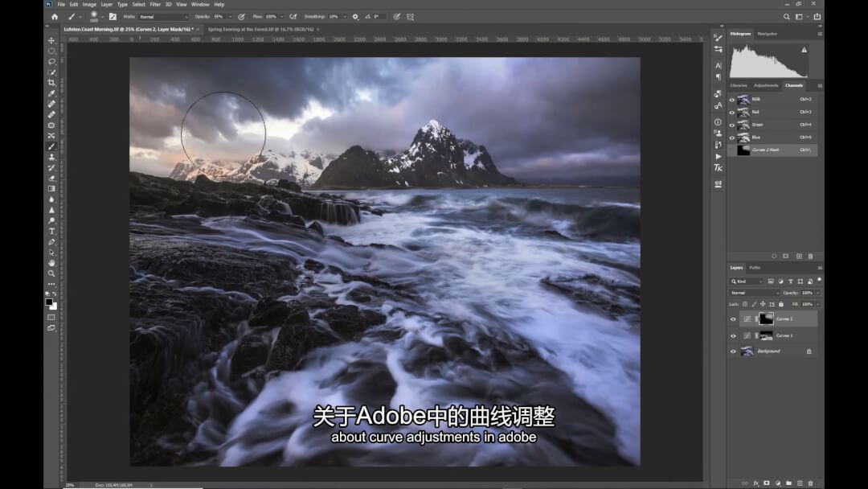868x489 pixels.
Task: Open the Smoothing value dropdown arrow
Action: (344, 17)
